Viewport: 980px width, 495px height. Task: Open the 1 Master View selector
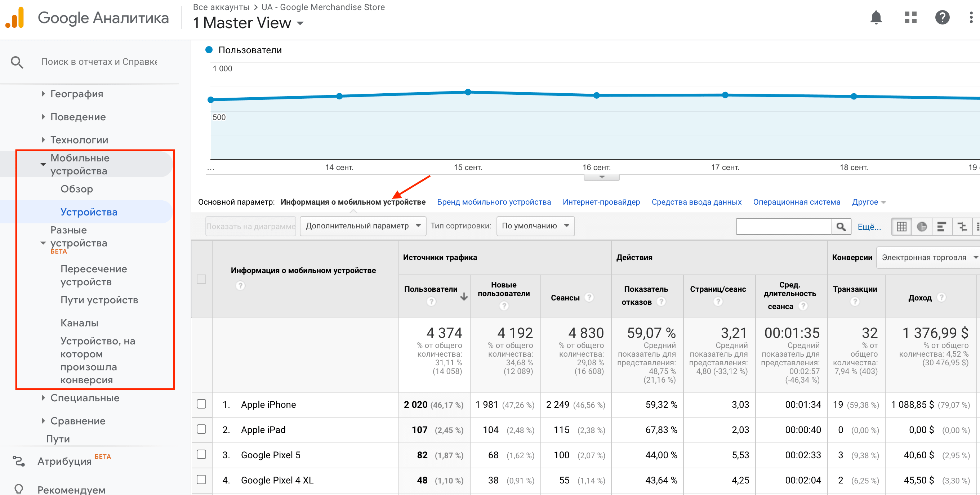pyautogui.click(x=248, y=23)
